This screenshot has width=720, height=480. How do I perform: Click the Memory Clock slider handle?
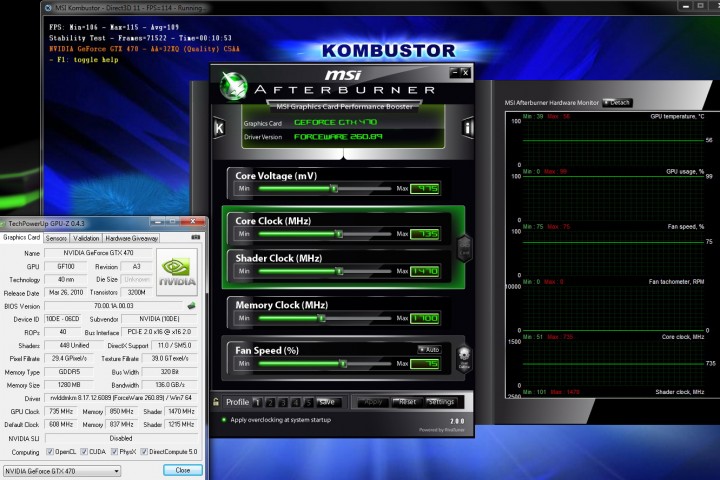coord(321,318)
